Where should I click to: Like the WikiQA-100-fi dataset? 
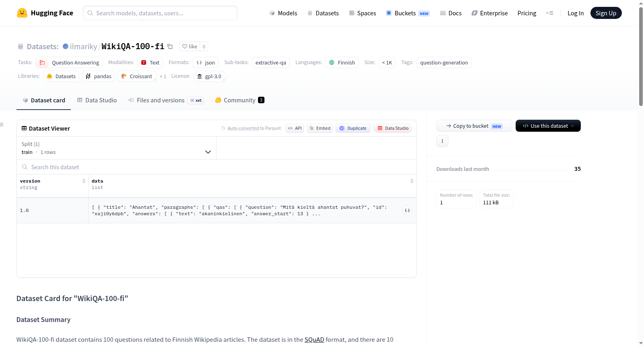tap(190, 46)
